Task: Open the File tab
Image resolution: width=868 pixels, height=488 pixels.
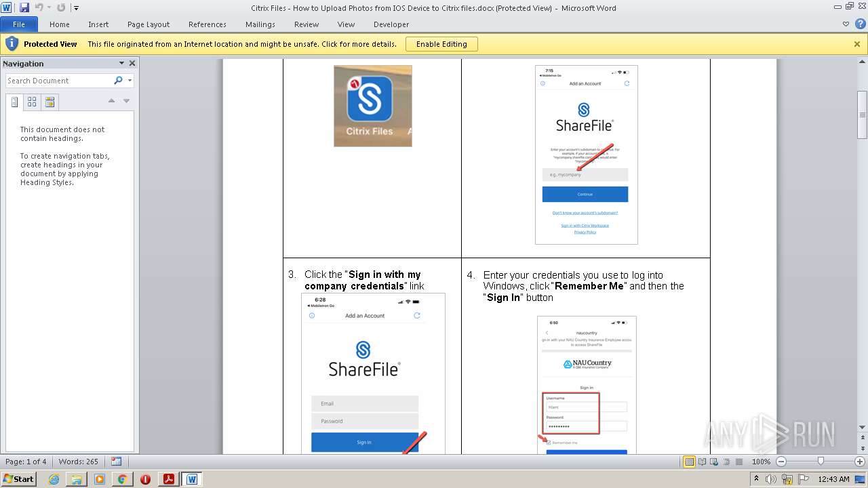Action: [x=19, y=24]
